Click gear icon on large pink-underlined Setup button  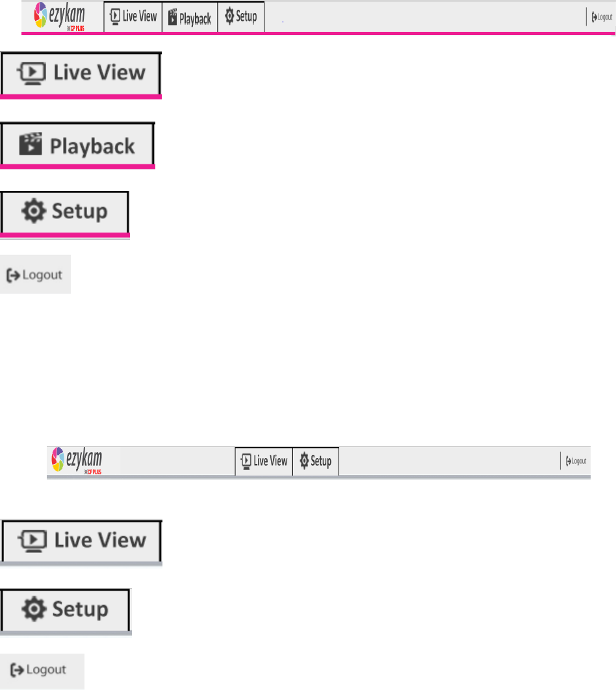point(34,211)
